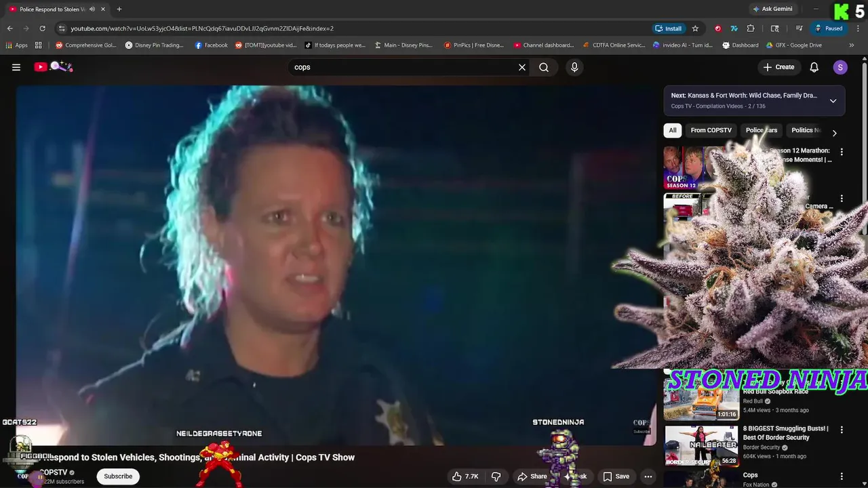Open the Comprehensive Gol... bookmark
The width and height of the screenshot is (868, 488).
[86, 45]
